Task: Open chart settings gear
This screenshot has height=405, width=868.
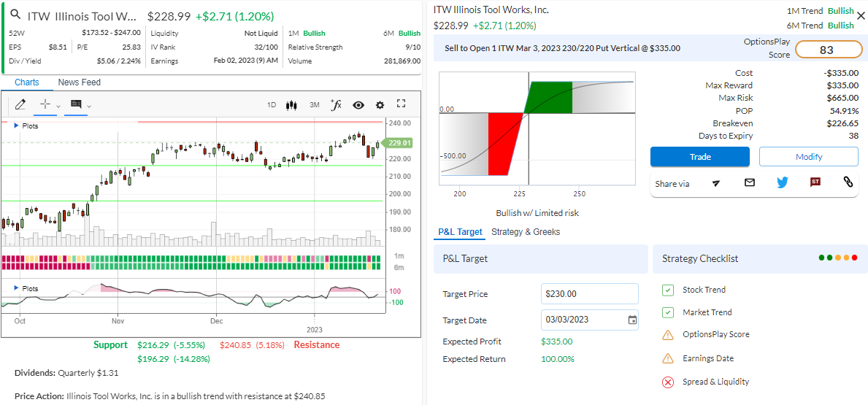Action: (380, 104)
